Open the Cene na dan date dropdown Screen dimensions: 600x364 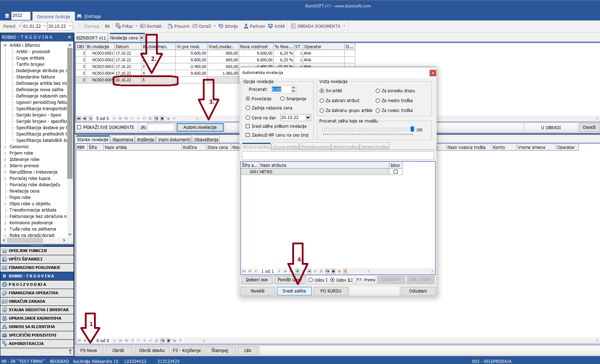308,118
